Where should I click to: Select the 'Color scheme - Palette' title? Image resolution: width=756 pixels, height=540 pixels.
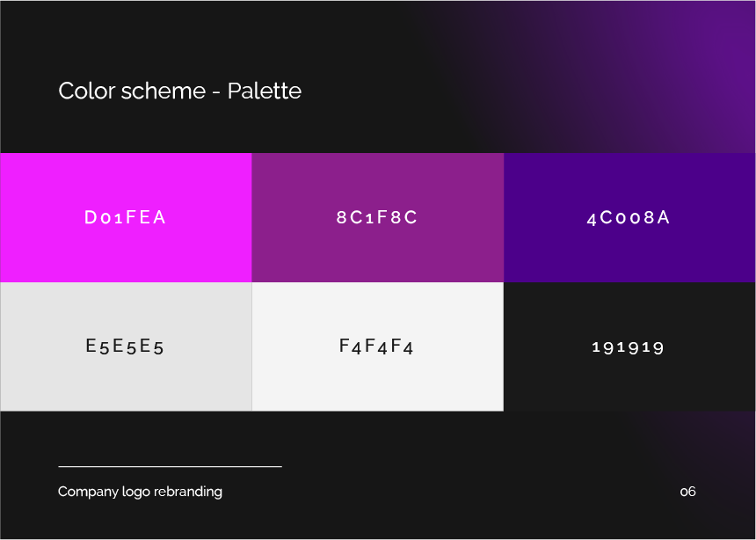[x=180, y=91]
